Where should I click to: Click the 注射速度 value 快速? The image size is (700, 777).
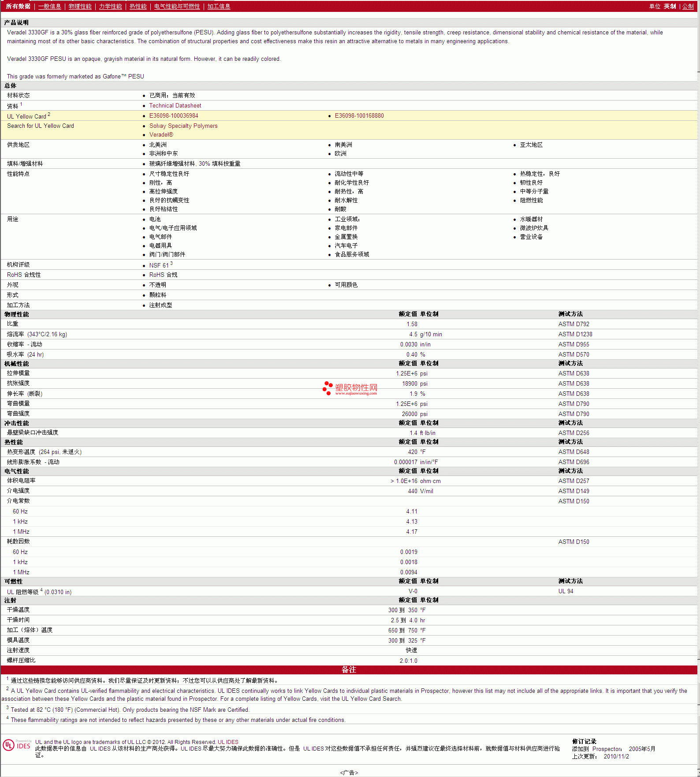(412, 651)
